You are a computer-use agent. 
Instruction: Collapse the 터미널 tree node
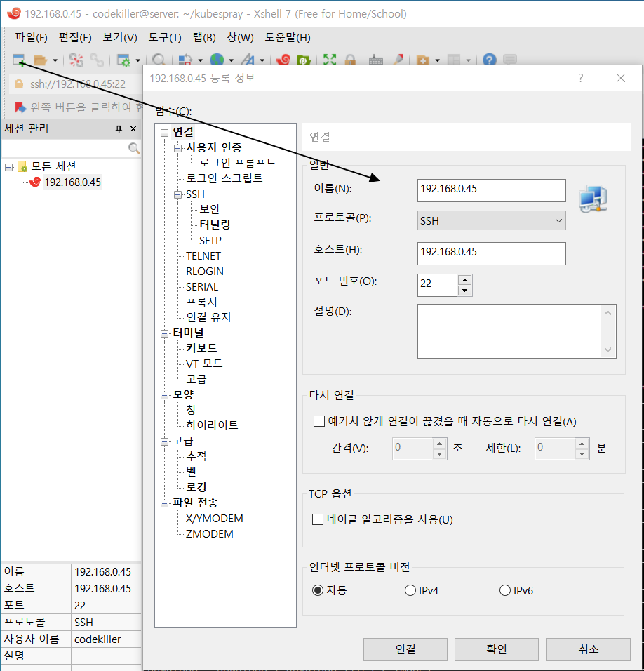[x=164, y=333]
